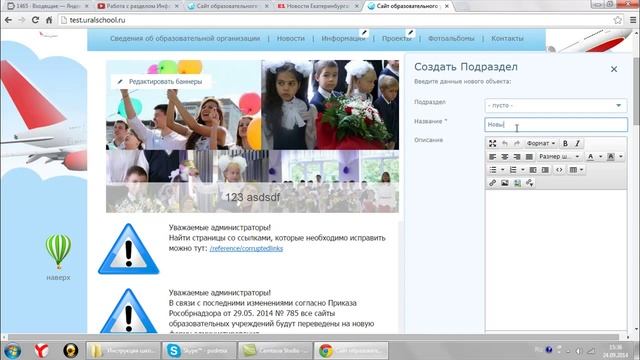Open the Подраздел '- пусто -' dropdown
Image resolution: width=640 pixels, height=360 pixels.
(x=556, y=105)
